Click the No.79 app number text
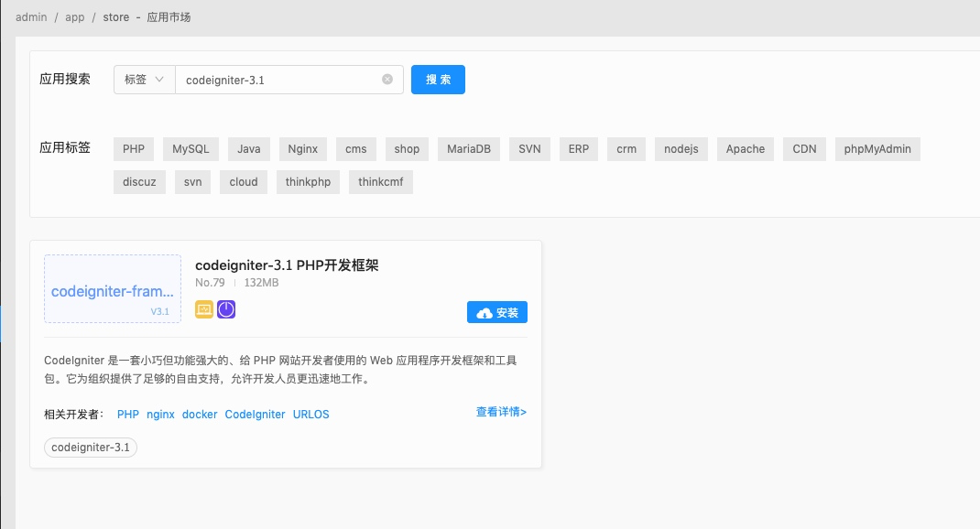Image resolution: width=980 pixels, height=529 pixels. point(210,282)
